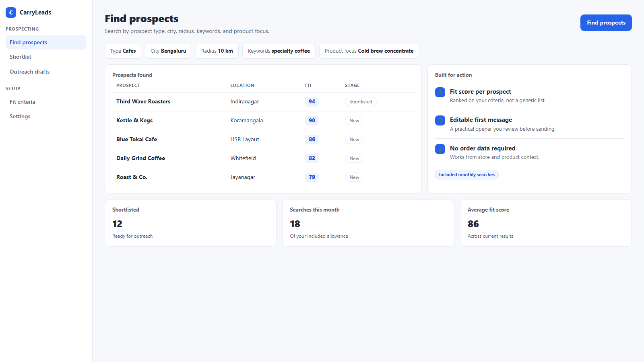Sort by the LOCATION column header
Image resolution: width=644 pixels, height=362 pixels.
[x=242, y=85]
